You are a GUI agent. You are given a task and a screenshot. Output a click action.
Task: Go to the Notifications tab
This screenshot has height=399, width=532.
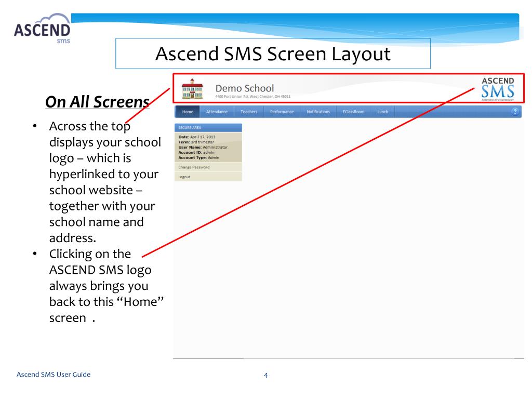(318, 112)
